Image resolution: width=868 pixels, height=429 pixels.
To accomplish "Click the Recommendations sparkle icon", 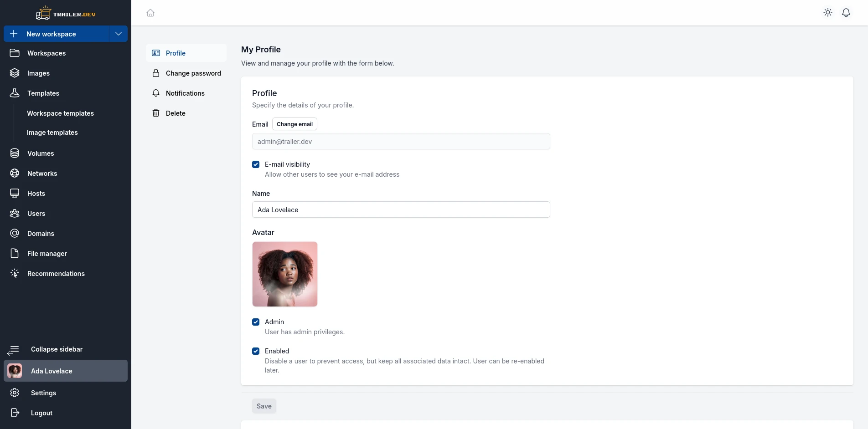I will [x=15, y=273].
